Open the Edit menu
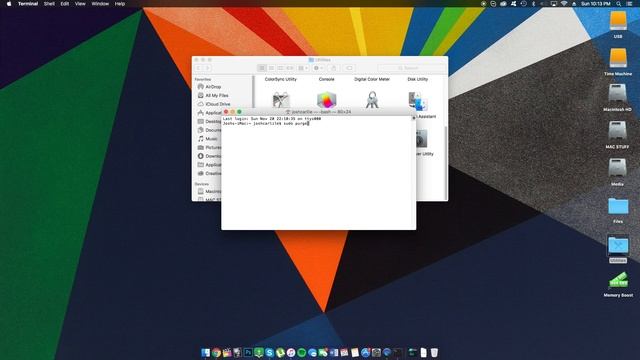Screen dimensions: 640x360 pos(64,4)
